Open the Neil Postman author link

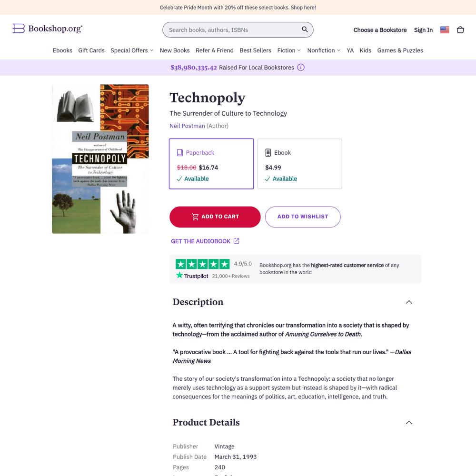point(187,126)
